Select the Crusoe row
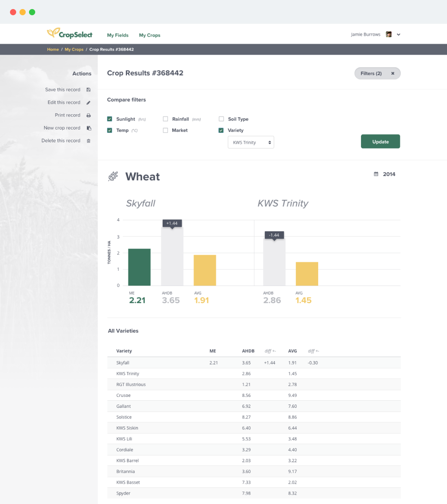The height and width of the screenshot is (504, 447). click(254, 395)
